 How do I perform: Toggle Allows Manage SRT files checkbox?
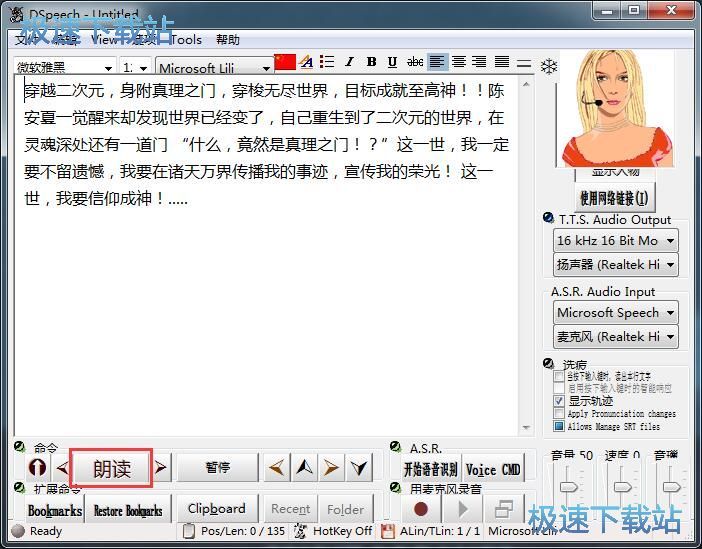click(559, 426)
